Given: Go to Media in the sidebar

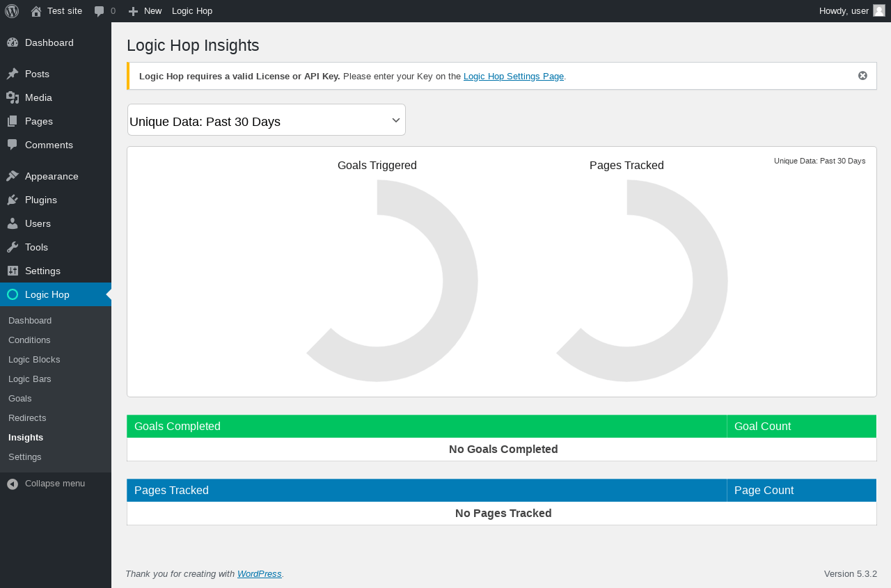Looking at the screenshot, I should [x=56, y=97].
